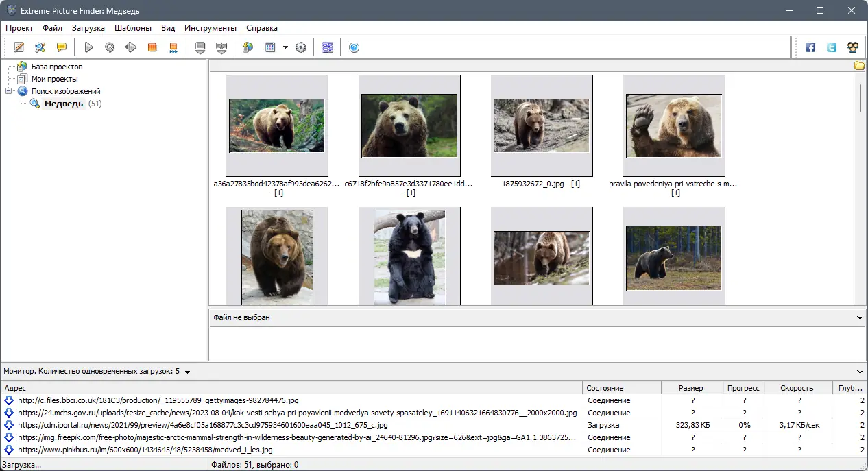Click the blue help question mark icon
The height and width of the screenshot is (471, 868).
354,47
